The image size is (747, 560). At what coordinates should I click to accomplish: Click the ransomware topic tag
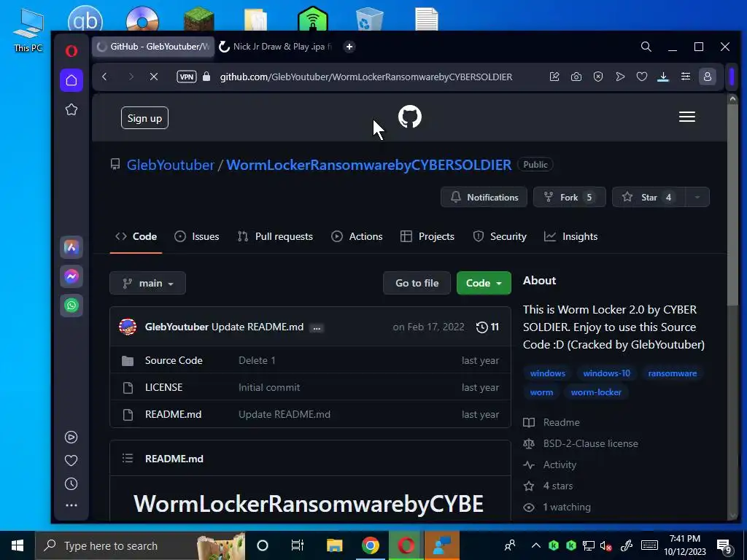click(x=672, y=373)
